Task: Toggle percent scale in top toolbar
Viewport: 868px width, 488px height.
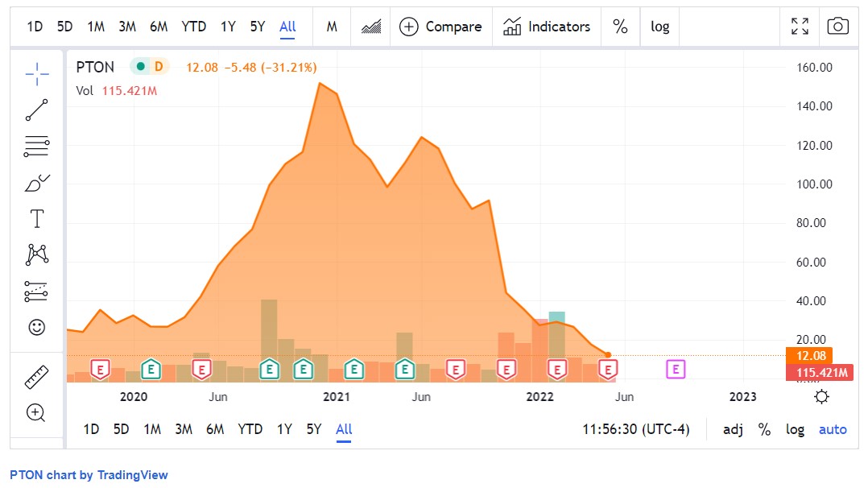Action: pyautogui.click(x=620, y=27)
